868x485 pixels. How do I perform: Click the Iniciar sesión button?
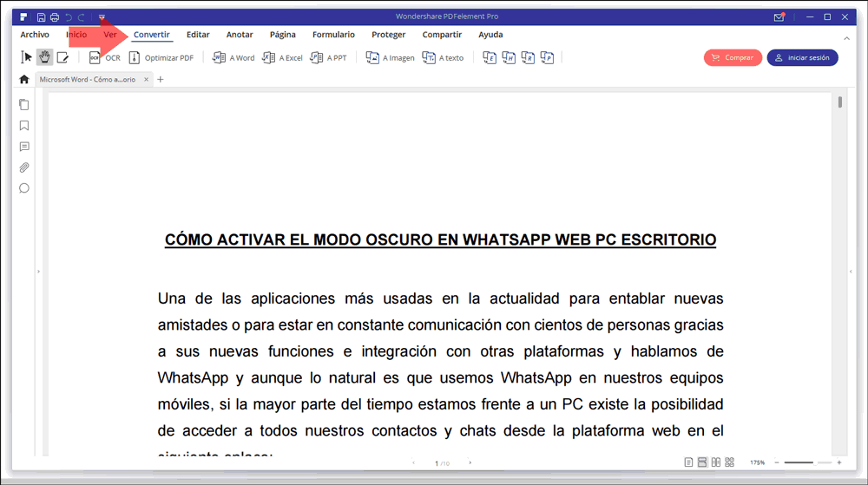tap(802, 57)
